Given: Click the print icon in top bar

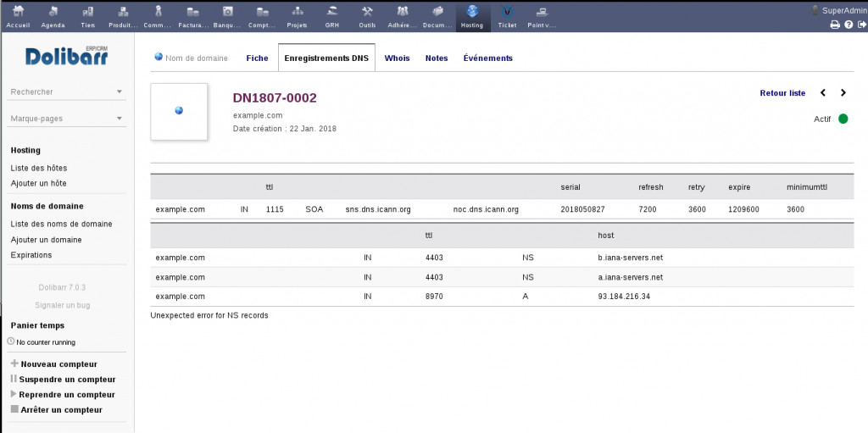Looking at the screenshot, I should pyautogui.click(x=834, y=25).
